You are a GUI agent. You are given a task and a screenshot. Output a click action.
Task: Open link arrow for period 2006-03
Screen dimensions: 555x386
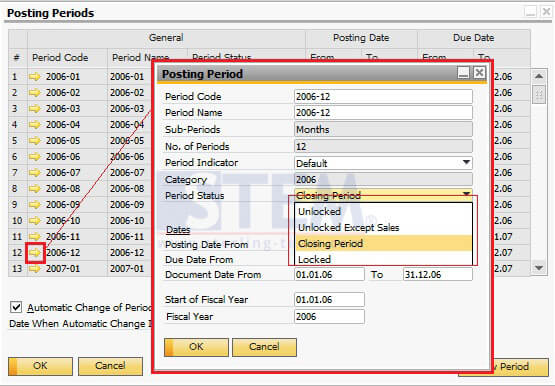pos(35,109)
